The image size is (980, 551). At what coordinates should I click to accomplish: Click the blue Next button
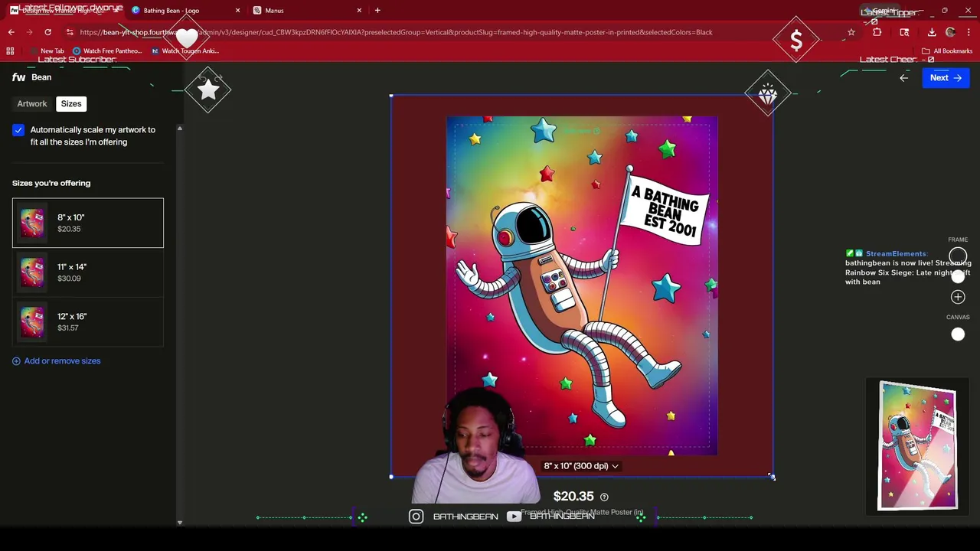click(946, 77)
